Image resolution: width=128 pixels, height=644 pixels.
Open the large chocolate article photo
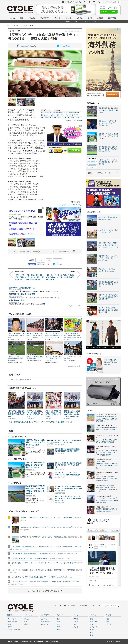(x=45, y=73)
